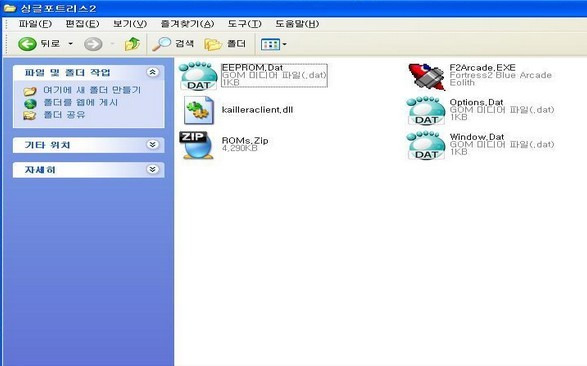
Task: Expand the Views dropdown arrow
Action: point(285,44)
